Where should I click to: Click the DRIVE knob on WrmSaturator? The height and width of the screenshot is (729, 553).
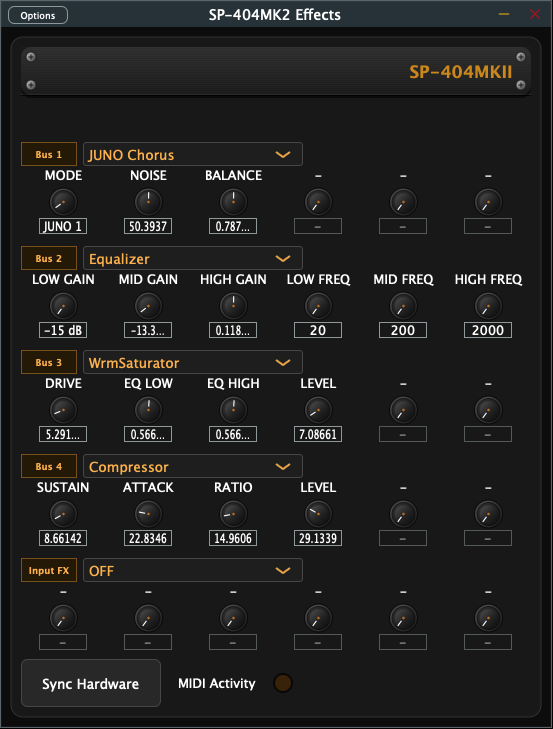point(63,410)
